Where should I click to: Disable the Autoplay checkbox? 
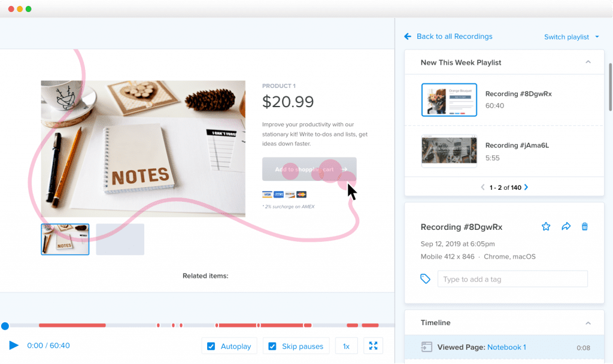tap(211, 345)
